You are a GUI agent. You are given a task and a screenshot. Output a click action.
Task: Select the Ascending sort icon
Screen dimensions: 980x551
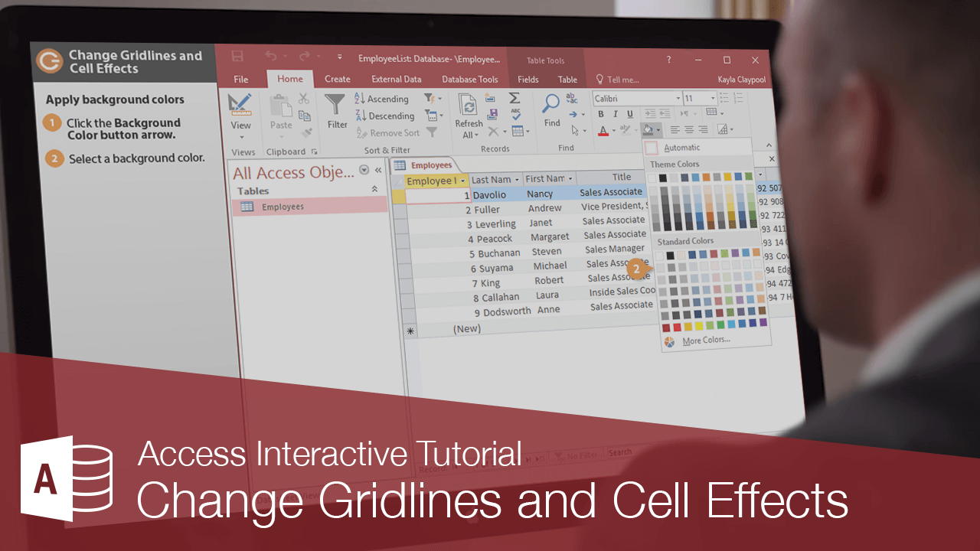point(357,99)
